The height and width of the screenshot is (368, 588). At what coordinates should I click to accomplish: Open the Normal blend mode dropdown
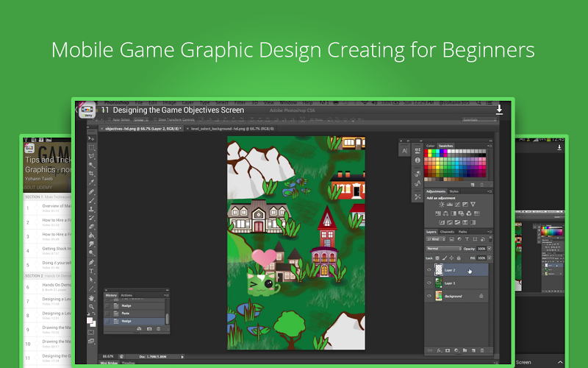click(x=442, y=249)
